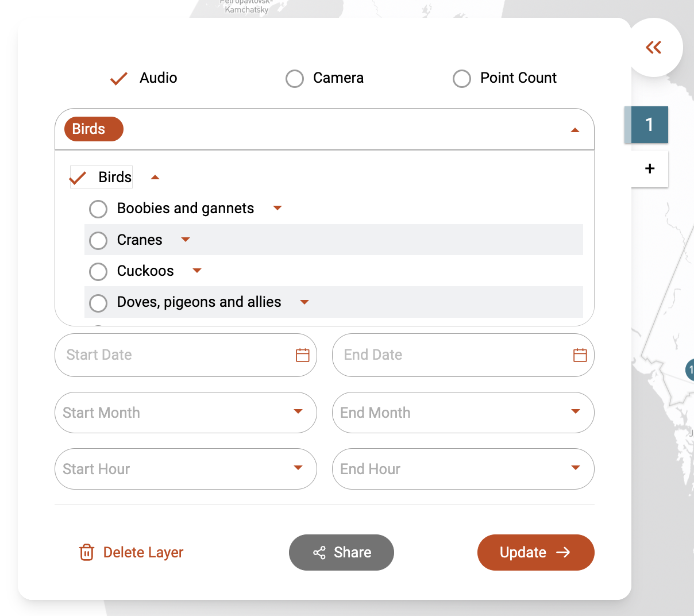694x616 pixels.
Task: Open the Start Date calendar icon
Action: coord(302,355)
